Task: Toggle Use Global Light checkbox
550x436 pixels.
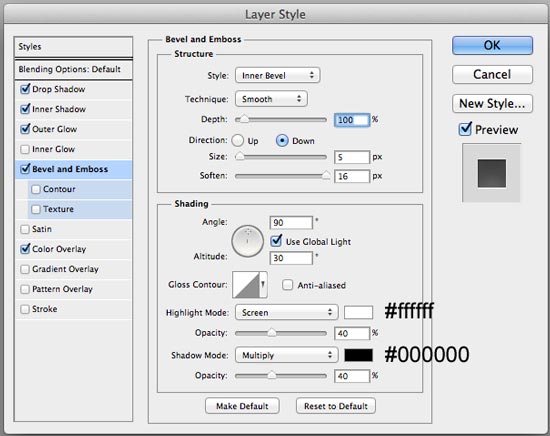Action: (x=276, y=241)
